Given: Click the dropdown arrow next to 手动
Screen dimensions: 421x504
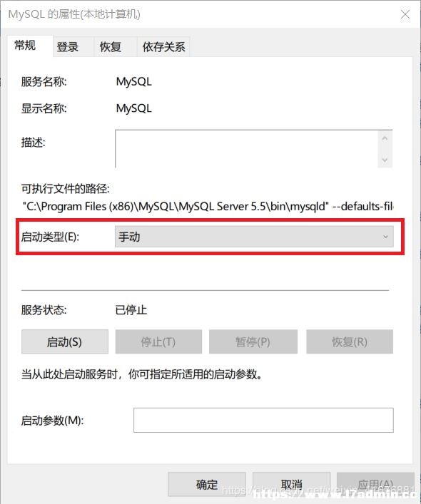Looking at the screenshot, I should pyautogui.click(x=385, y=237).
